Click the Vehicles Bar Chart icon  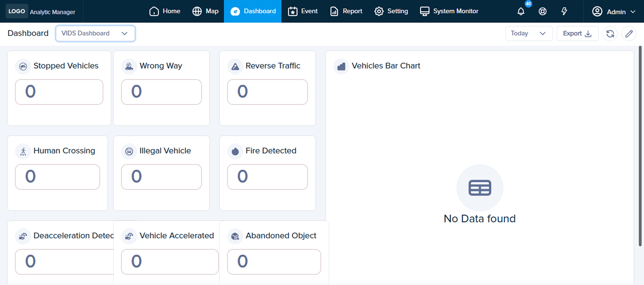coord(341,66)
